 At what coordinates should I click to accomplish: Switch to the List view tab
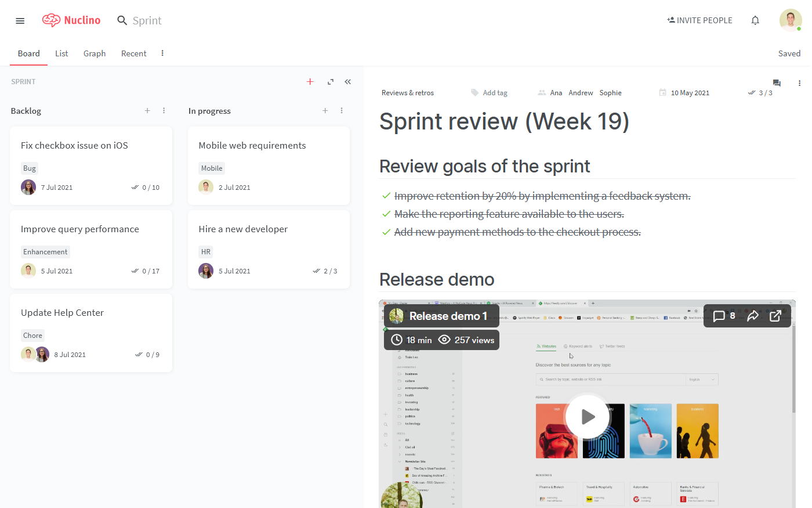[61, 53]
